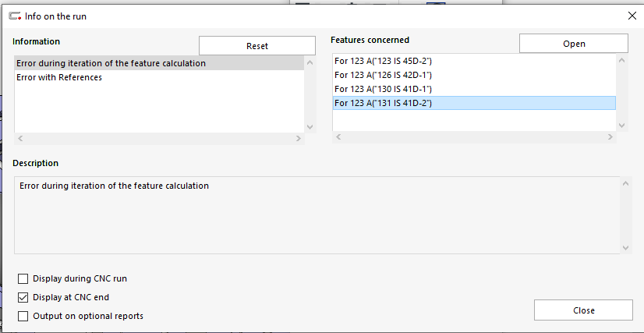Image resolution: width=644 pixels, height=333 pixels.
Task: Choose feature 'For 123 A("126 IS 42D-1")'
Action: tap(383, 75)
